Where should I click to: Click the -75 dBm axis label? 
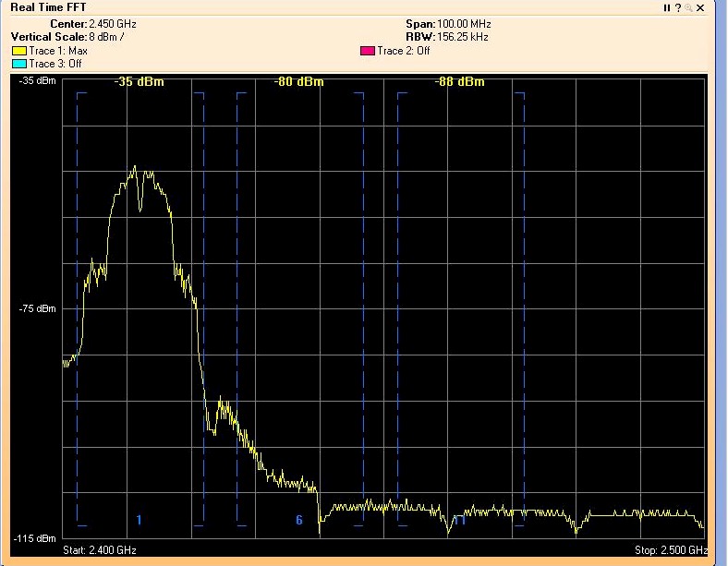coord(37,308)
